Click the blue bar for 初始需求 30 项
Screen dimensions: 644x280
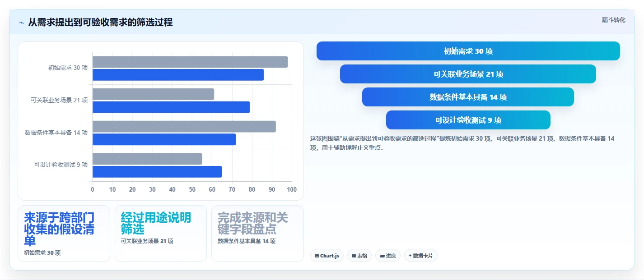tap(178, 75)
